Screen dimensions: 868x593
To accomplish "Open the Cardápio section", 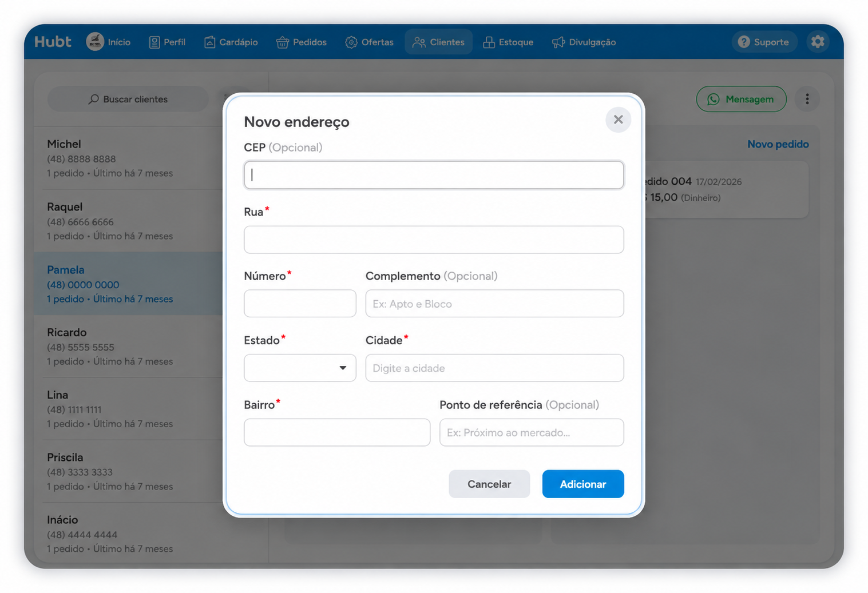I will click(x=231, y=42).
